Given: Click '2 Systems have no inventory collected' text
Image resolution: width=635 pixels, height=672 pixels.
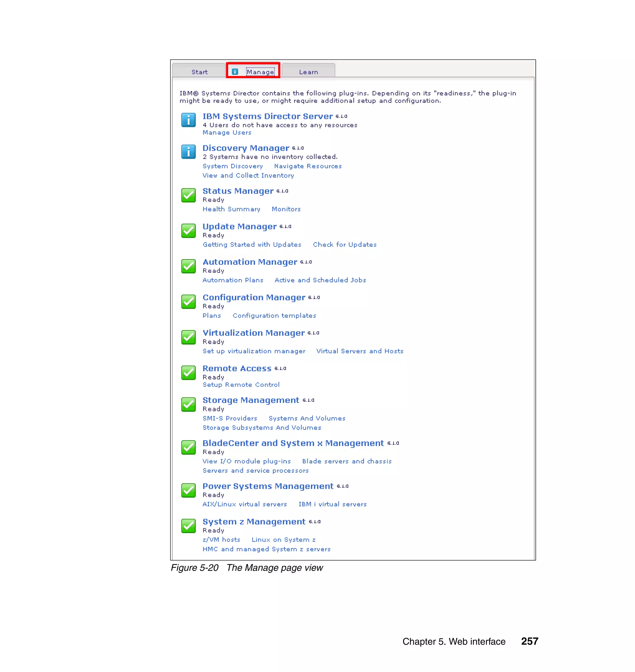Looking at the screenshot, I should click(x=270, y=157).
